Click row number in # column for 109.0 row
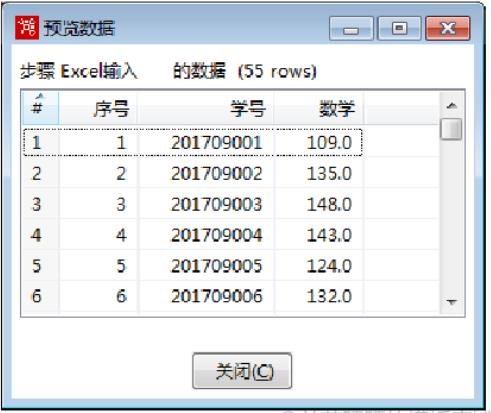 click(x=41, y=143)
